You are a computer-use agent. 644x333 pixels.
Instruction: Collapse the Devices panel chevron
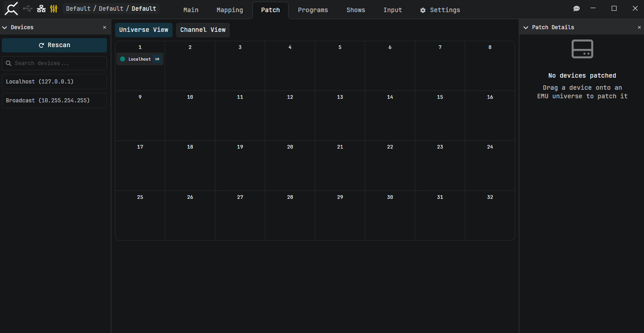5,27
